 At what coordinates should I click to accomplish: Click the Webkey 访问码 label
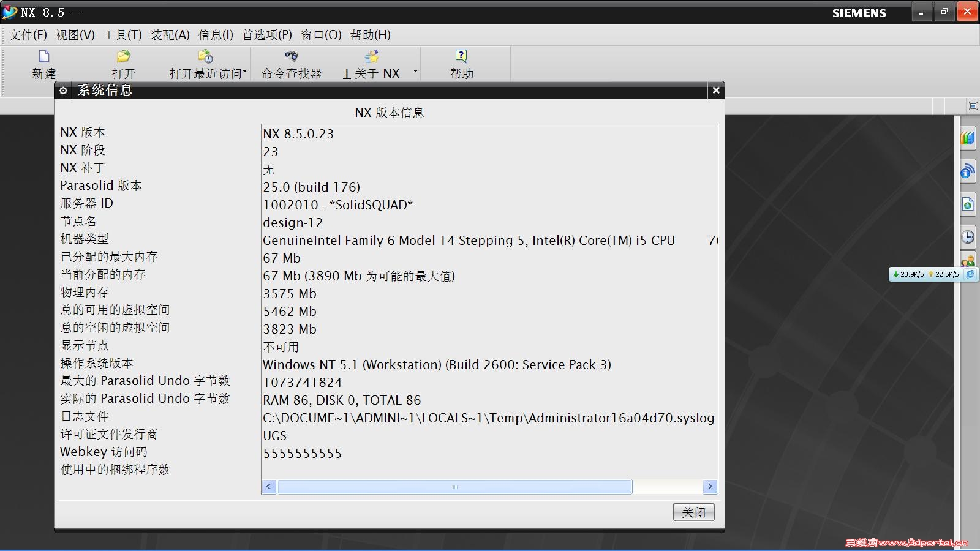[104, 452]
